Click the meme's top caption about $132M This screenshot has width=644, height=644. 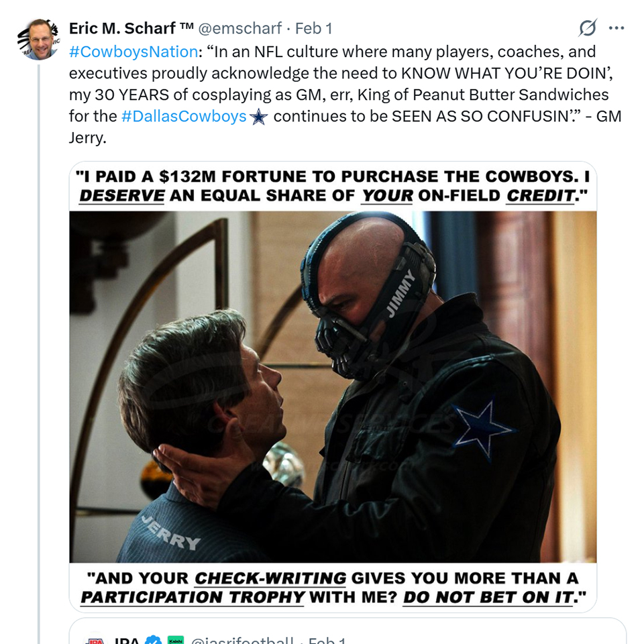coord(333,186)
